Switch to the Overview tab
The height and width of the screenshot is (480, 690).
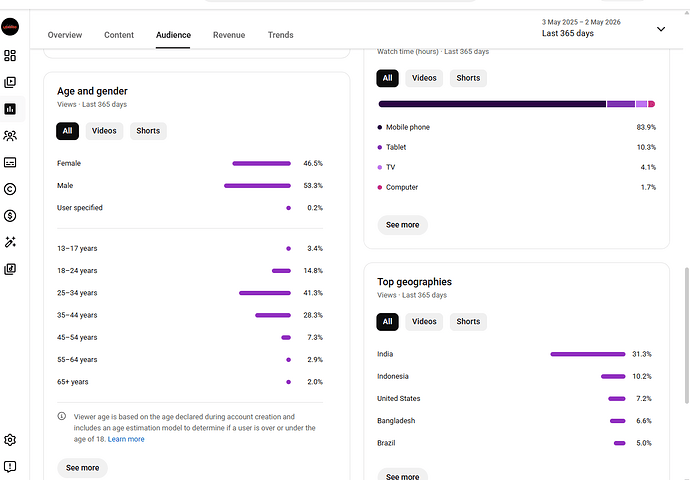[65, 35]
